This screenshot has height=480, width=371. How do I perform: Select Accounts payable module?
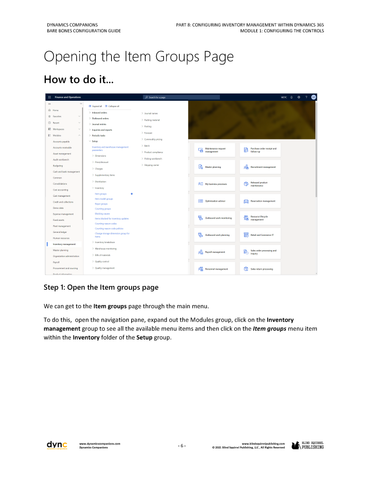click(61, 142)
